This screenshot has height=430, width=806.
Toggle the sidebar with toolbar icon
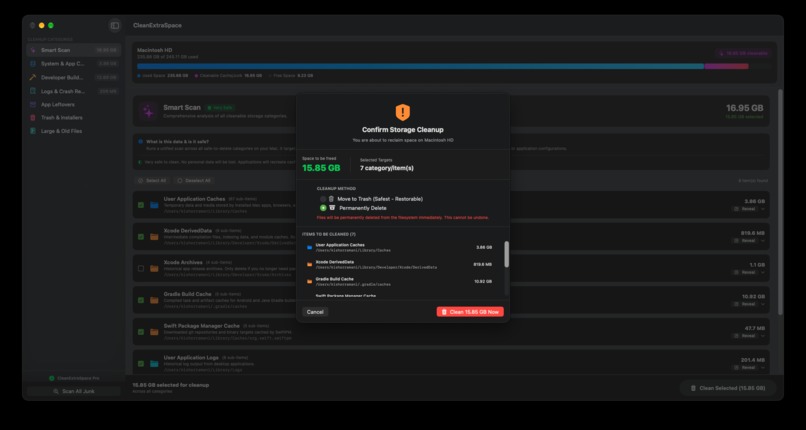pos(115,26)
